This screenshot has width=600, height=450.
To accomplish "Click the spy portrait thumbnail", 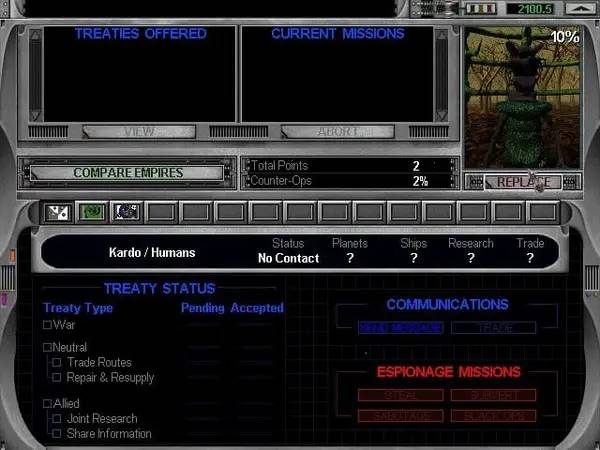I will coord(521,97).
